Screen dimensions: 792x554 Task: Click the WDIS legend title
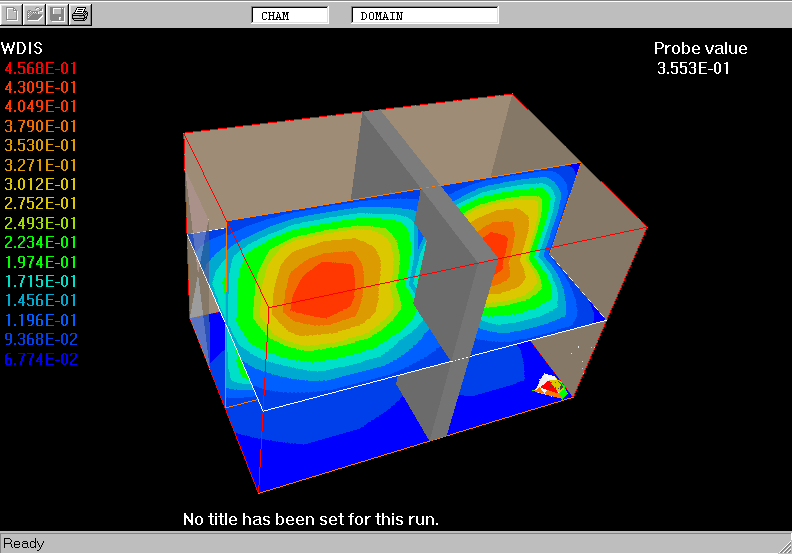coord(22,48)
